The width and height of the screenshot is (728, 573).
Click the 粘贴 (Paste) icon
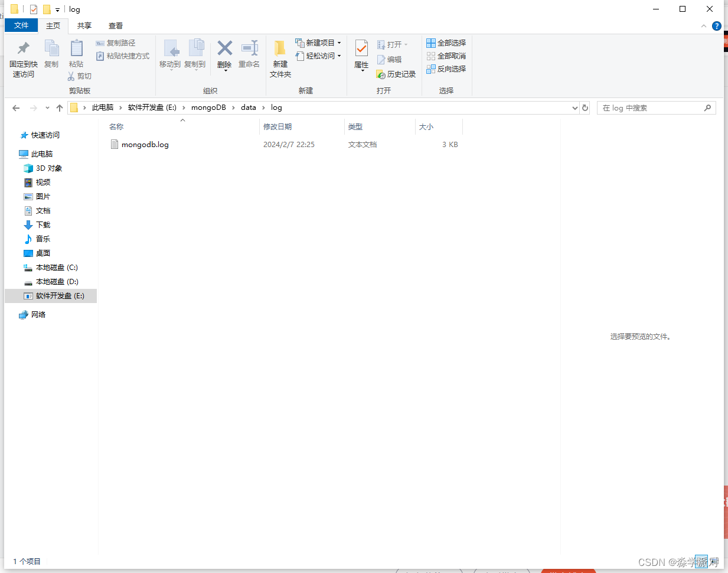click(76, 55)
